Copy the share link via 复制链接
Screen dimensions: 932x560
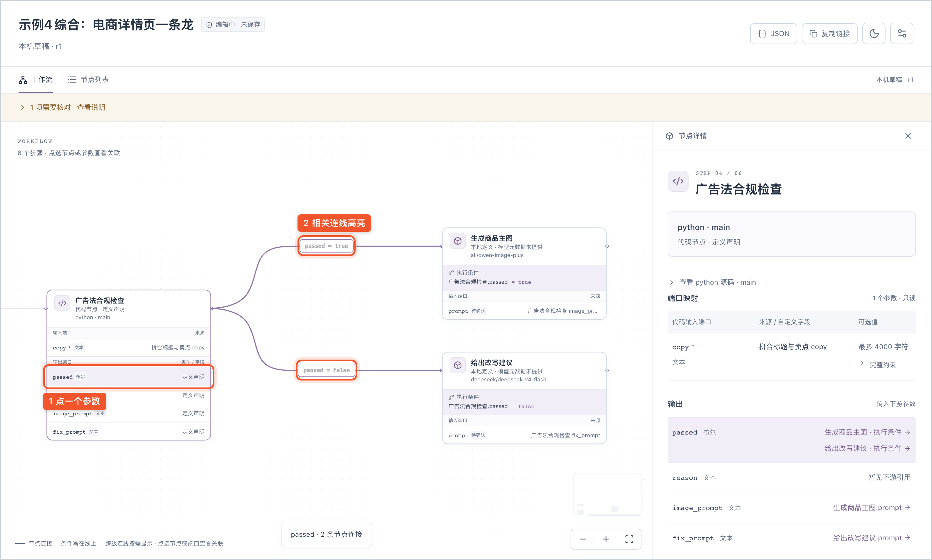tap(829, 34)
